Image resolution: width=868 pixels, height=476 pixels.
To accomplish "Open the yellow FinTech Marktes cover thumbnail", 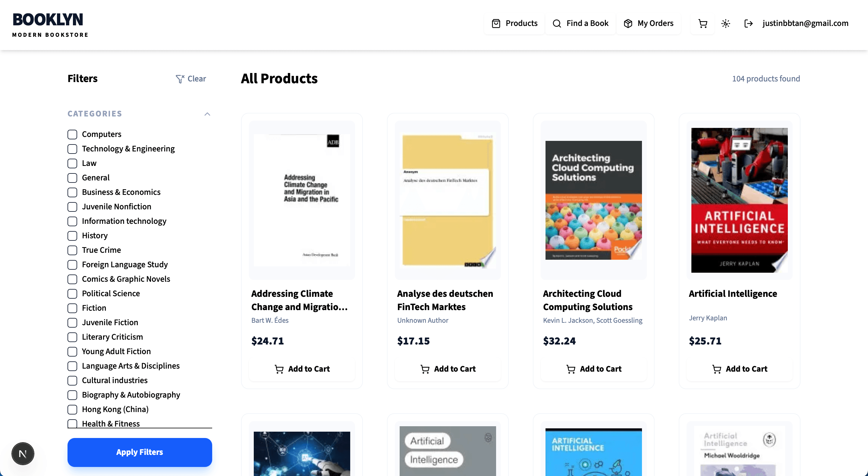I will [448, 200].
